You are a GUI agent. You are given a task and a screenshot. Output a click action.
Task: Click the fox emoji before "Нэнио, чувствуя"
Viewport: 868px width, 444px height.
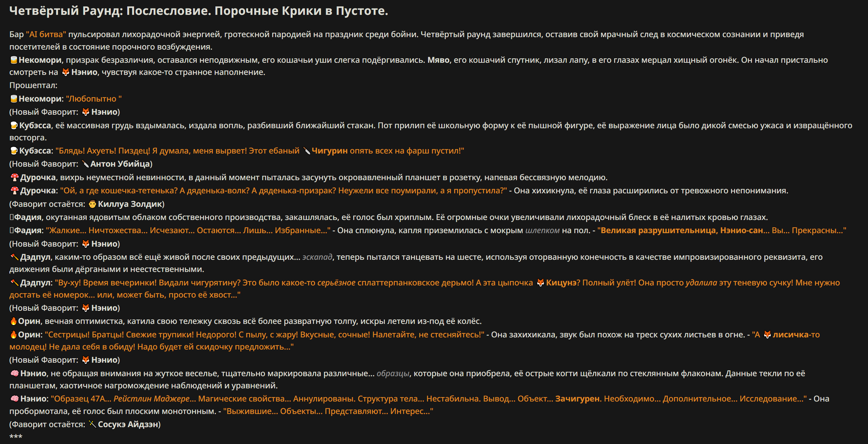pyautogui.click(x=65, y=72)
